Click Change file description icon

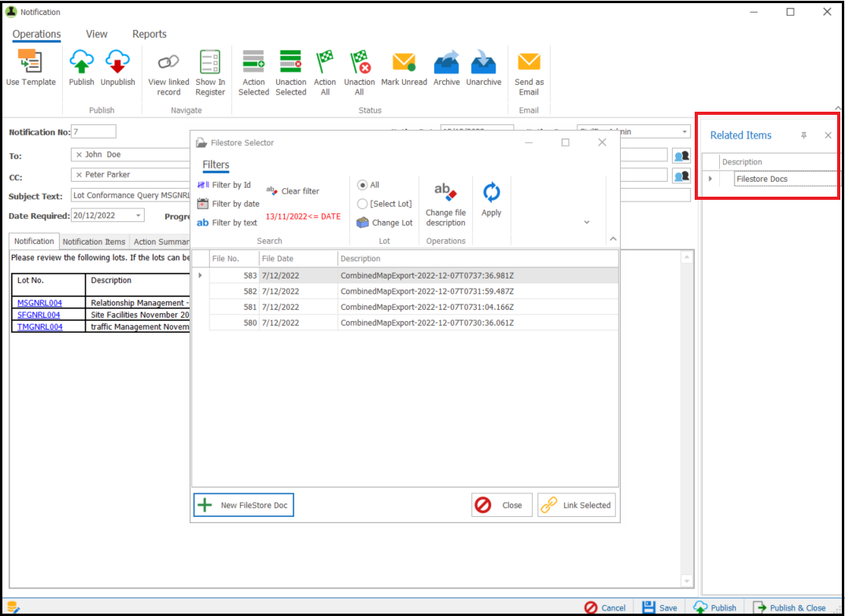(x=445, y=192)
